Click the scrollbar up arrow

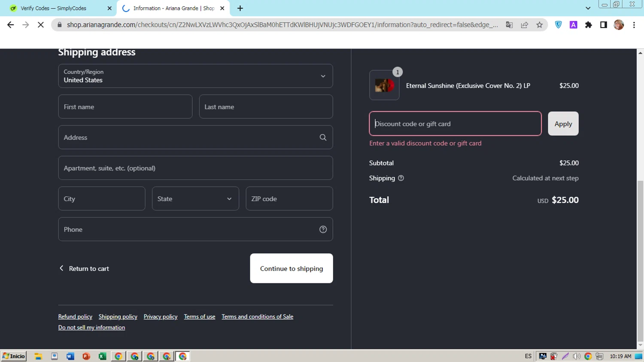click(640, 53)
